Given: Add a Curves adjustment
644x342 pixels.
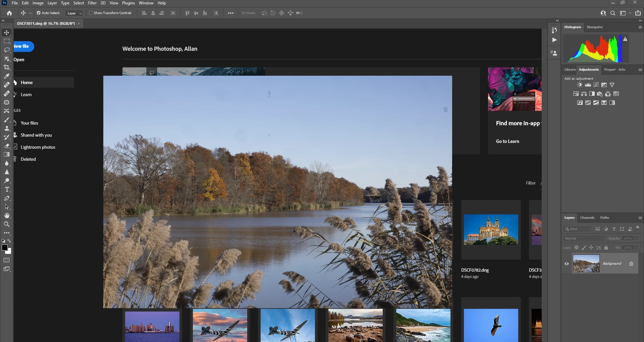Looking at the screenshot, I should coord(596,85).
